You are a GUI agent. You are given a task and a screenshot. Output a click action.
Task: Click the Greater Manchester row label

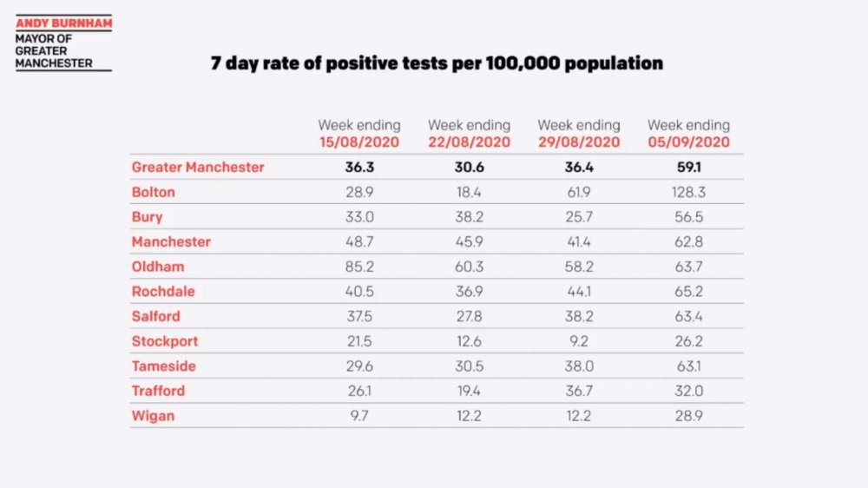(198, 167)
